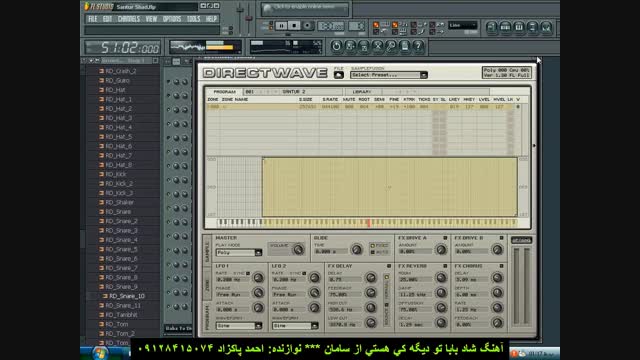Viewport: 640px width, 360px height.
Task: Click the first system tray icon
Action: click(514, 353)
